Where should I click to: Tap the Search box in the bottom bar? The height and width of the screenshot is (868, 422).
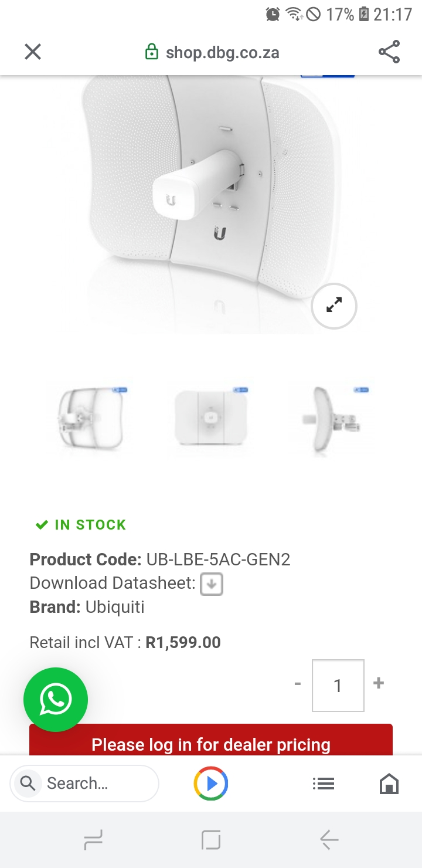click(x=84, y=784)
